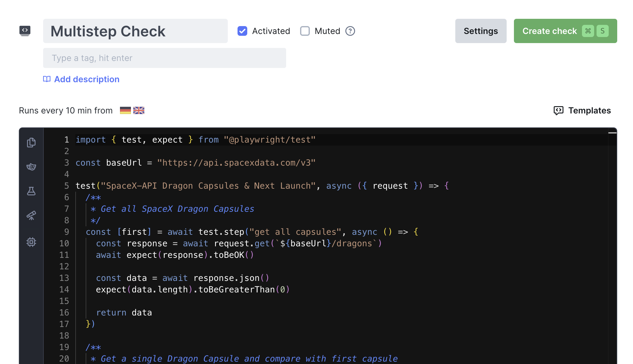The height and width of the screenshot is (364, 633).
Task: Open the chip runtime icon in sidebar
Action: click(x=31, y=242)
